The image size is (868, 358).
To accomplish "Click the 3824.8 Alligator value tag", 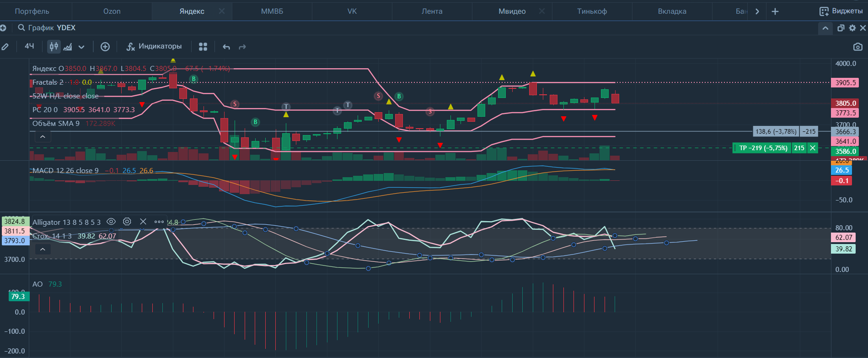I will (15, 222).
